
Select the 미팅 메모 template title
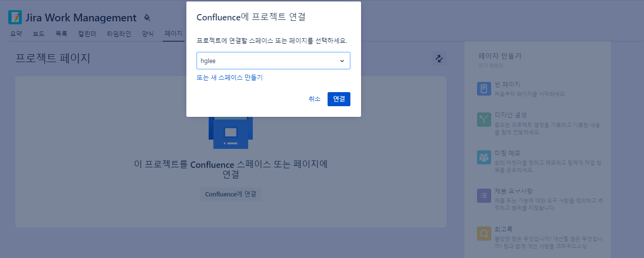click(507, 153)
